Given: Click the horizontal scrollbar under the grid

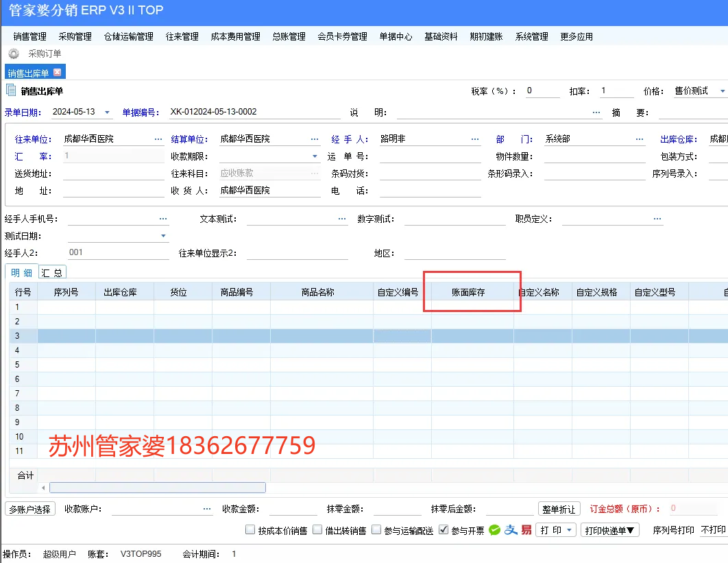Looking at the screenshot, I should [x=157, y=488].
